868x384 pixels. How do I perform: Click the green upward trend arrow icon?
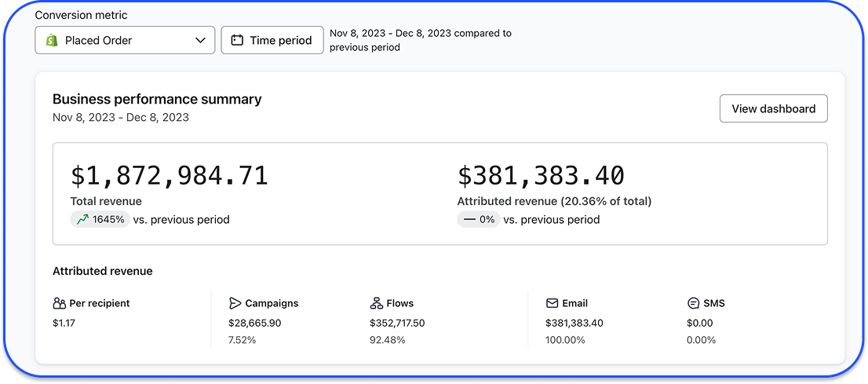[82, 220]
